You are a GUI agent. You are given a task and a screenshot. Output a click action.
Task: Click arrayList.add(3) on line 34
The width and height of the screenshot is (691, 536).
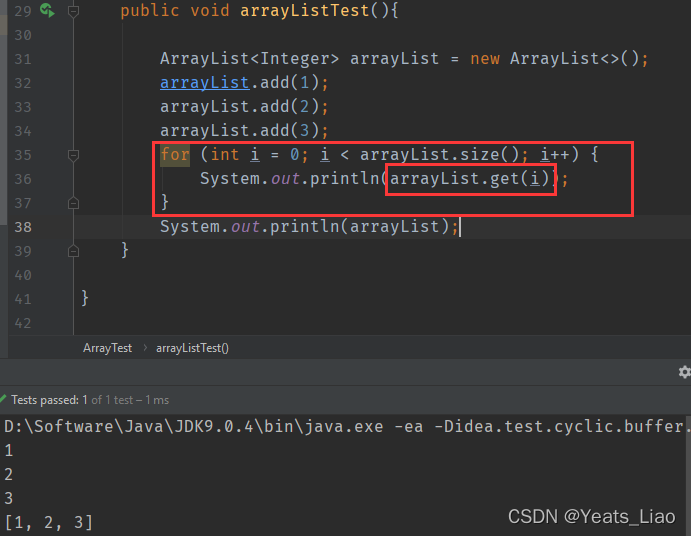coord(244,130)
